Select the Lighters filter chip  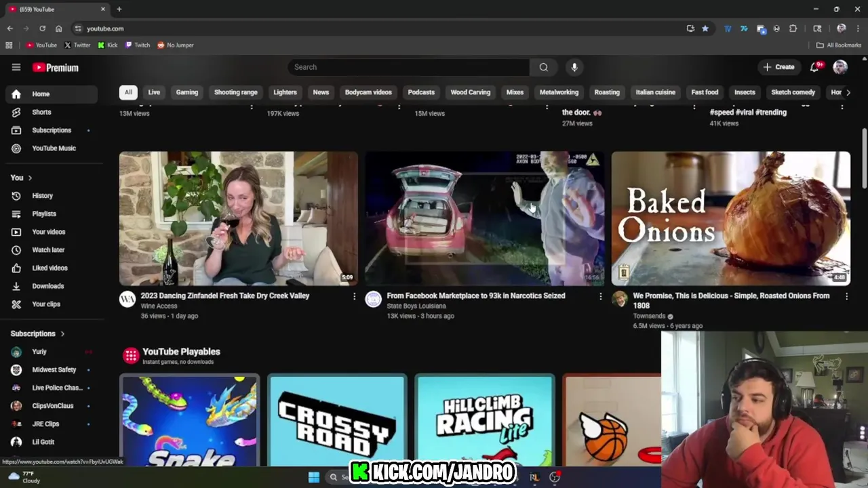tap(285, 92)
